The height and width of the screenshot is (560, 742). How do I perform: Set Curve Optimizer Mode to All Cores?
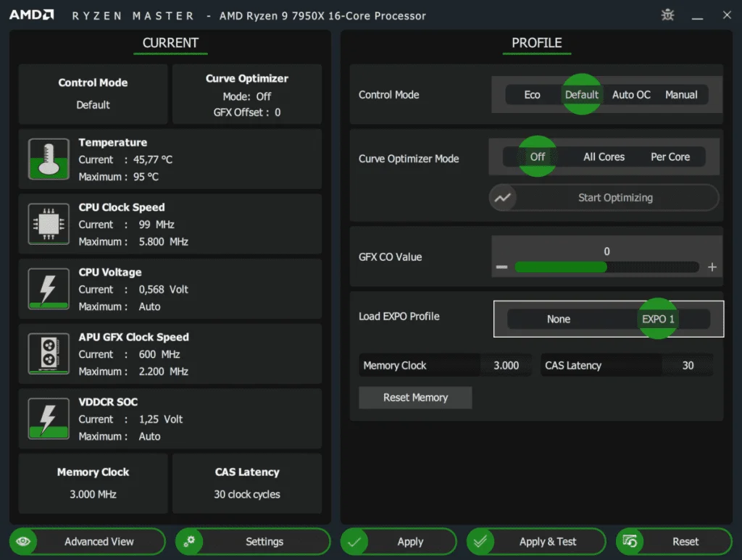pos(604,156)
